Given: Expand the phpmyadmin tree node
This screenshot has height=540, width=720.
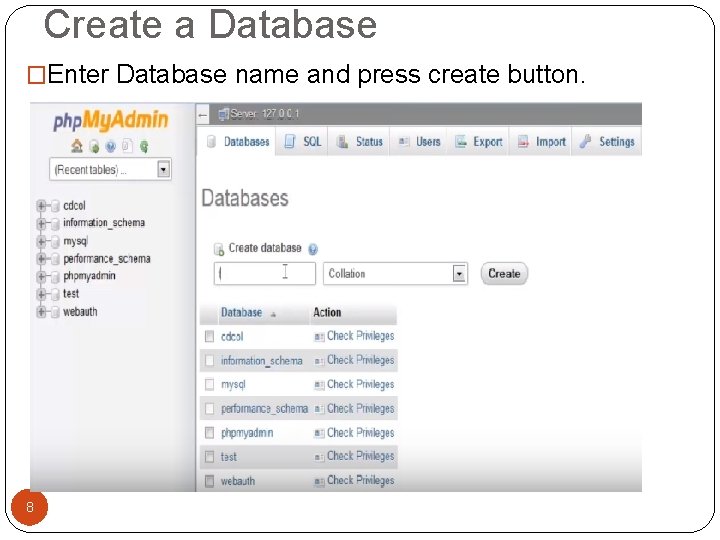Looking at the screenshot, I should pyautogui.click(x=41, y=276).
